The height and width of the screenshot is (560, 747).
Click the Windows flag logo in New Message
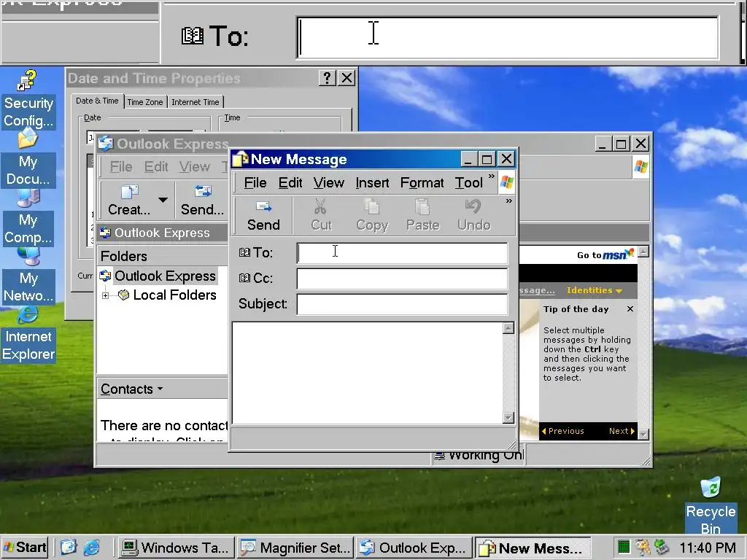click(x=506, y=183)
